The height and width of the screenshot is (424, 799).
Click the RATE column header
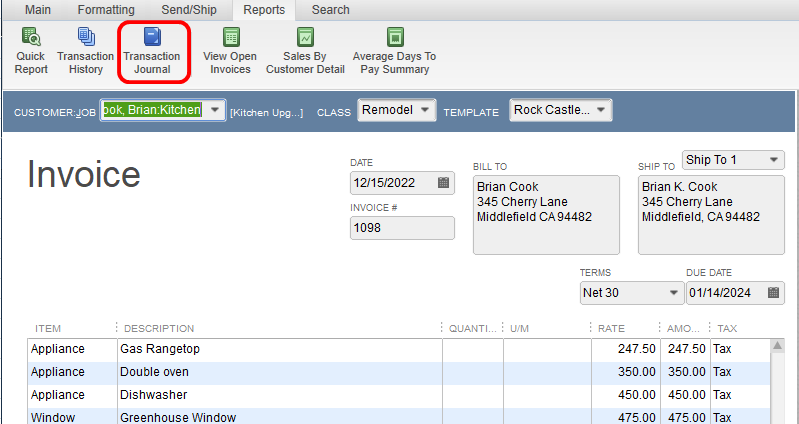(x=611, y=329)
